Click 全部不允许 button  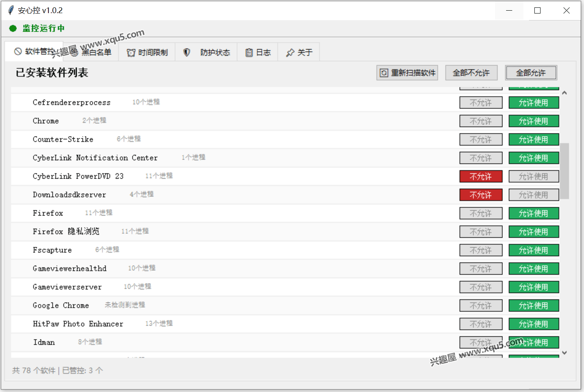click(x=471, y=73)
